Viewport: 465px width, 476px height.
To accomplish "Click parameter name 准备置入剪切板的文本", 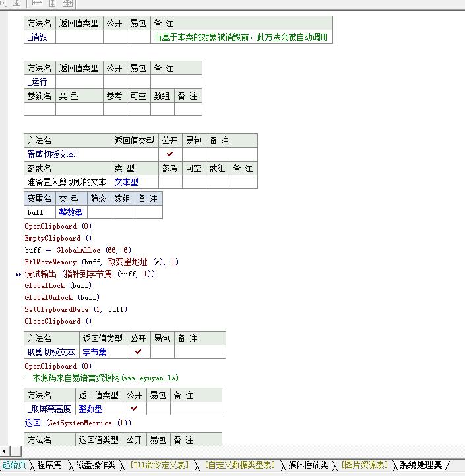I will [67, 182].
